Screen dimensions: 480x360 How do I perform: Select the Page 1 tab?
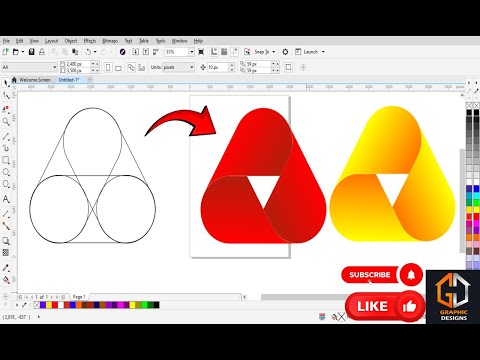79,297
